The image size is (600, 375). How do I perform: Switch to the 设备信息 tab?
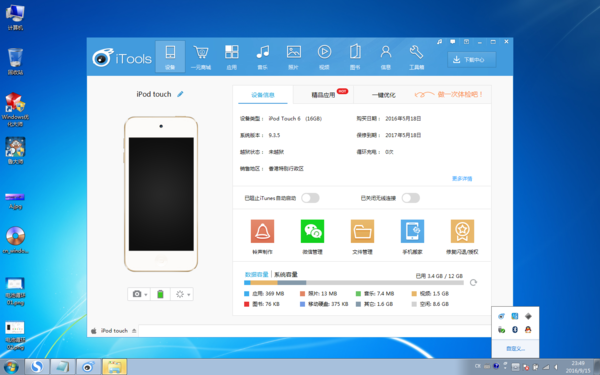(x=262, y=95)
